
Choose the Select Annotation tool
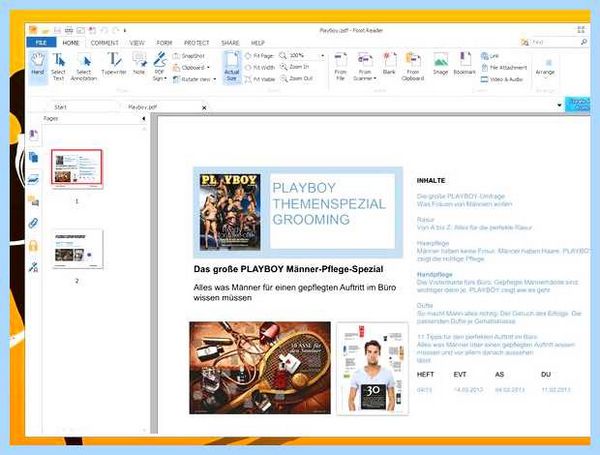click(83, 67)
